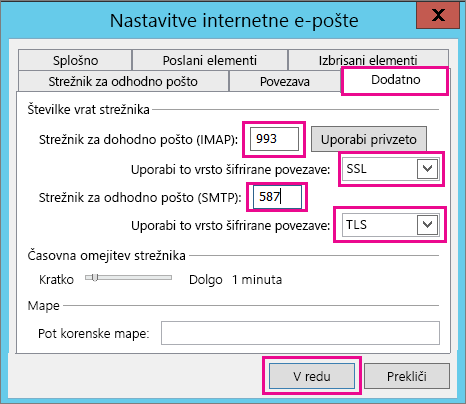Close the Nastavitve internetne e-pošte dialog
The height and width of the screenshot is (404, 466).
tap(438, 15)
